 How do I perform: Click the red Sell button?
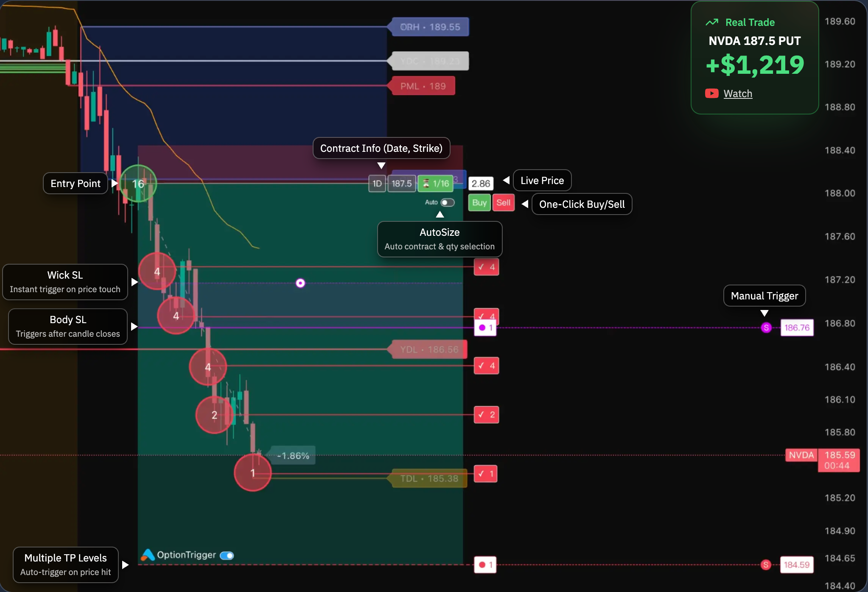tap(504, 203)
